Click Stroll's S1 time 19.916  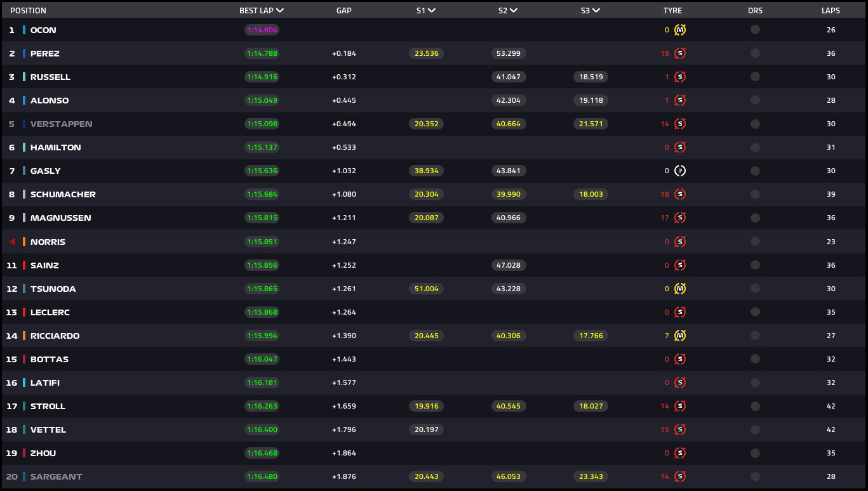pos(426,406)
